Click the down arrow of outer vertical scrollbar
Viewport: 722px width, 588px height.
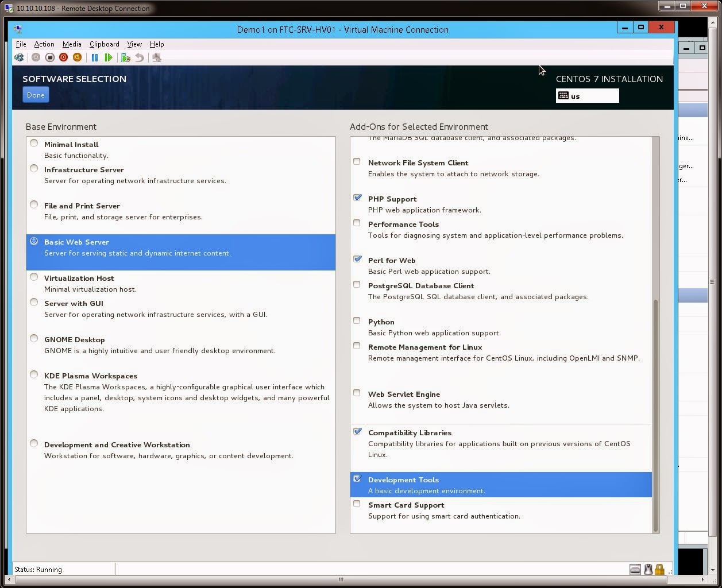coord(712,570)
